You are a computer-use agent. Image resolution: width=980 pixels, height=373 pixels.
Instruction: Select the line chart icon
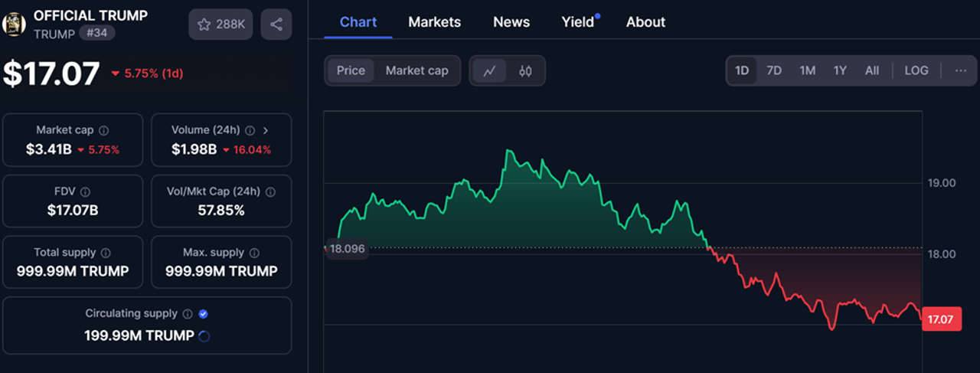click(489, 70)
